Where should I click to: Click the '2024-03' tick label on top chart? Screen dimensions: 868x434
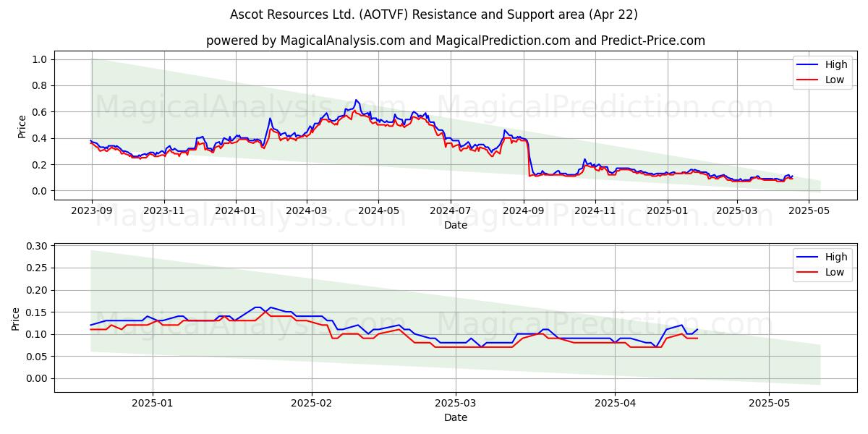pos(307,211)
